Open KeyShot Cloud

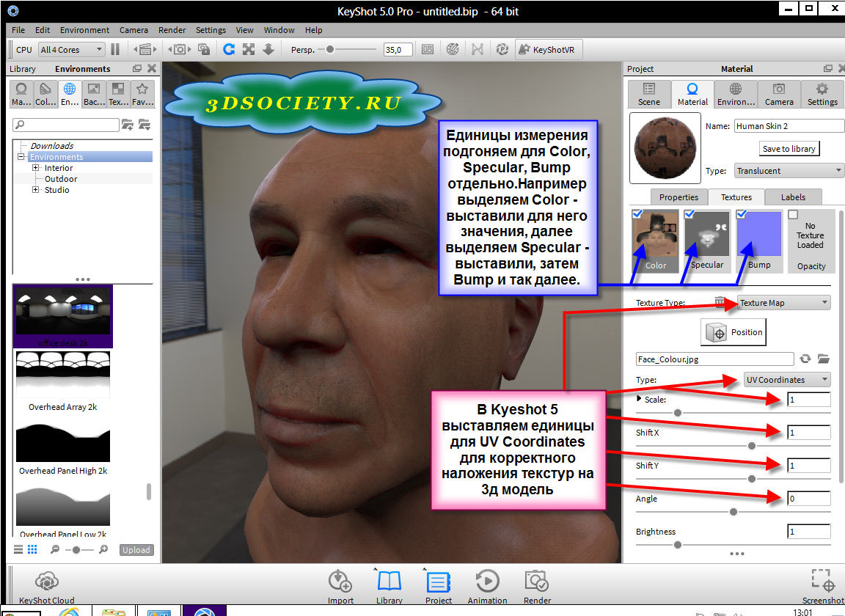click(47, 587)
